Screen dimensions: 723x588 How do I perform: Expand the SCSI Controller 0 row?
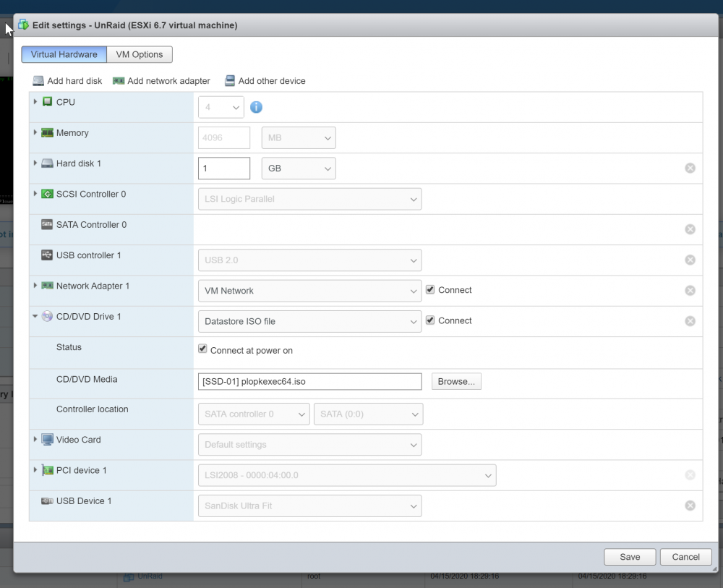[x=35, y=194]
